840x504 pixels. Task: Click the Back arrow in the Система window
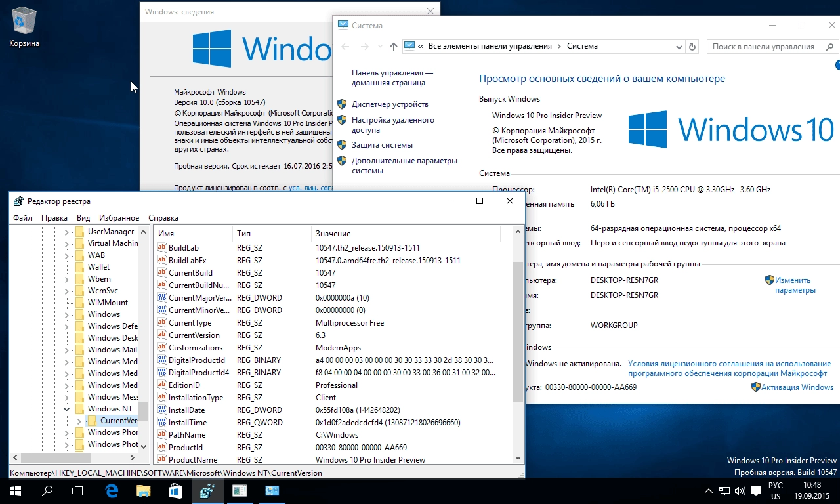[x=345, y=47]
